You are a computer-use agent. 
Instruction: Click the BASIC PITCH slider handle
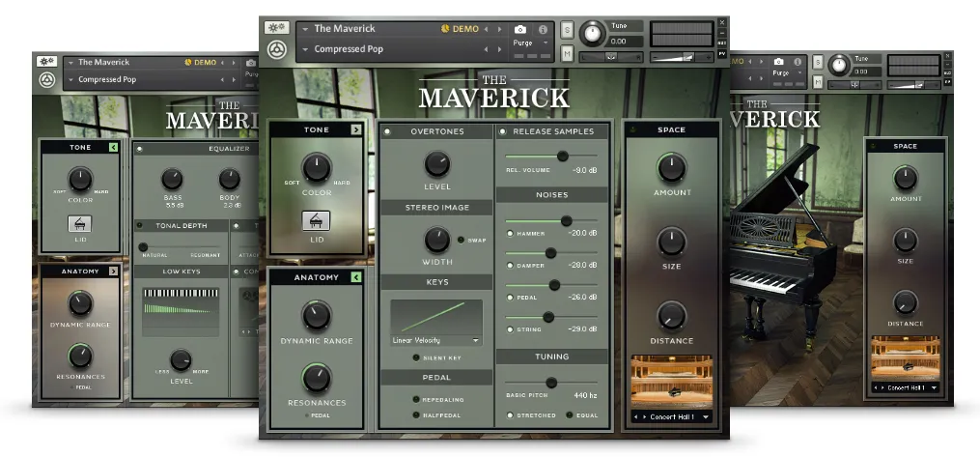pos(551,382)
